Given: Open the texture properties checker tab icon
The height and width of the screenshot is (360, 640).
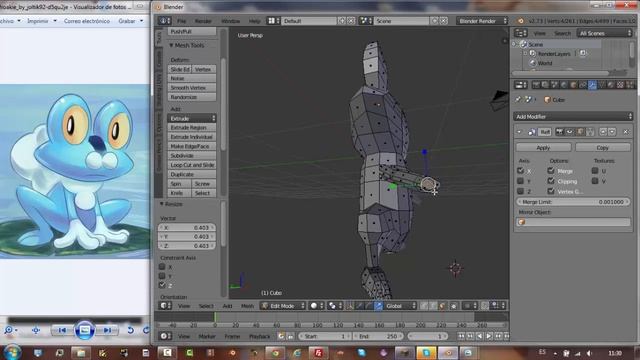Looking at the screenshot, I should [x=620, y=85].
